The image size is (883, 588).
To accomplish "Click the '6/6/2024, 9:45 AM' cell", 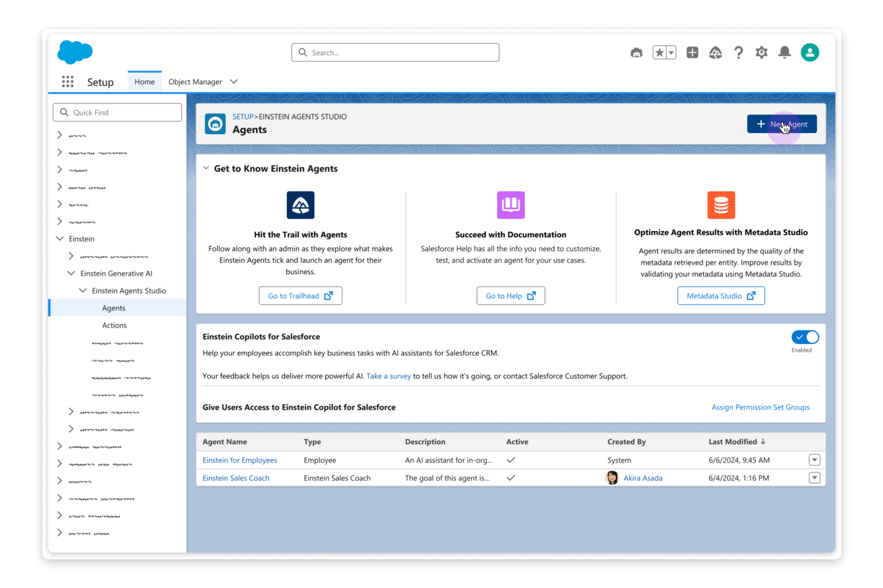I will (x=739, y=460).
